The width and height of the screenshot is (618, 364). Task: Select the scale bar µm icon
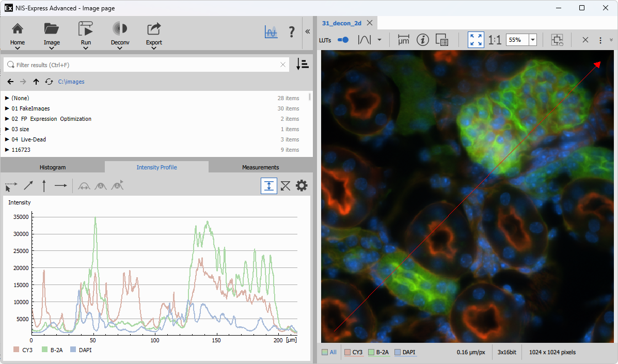click(403, 40)
